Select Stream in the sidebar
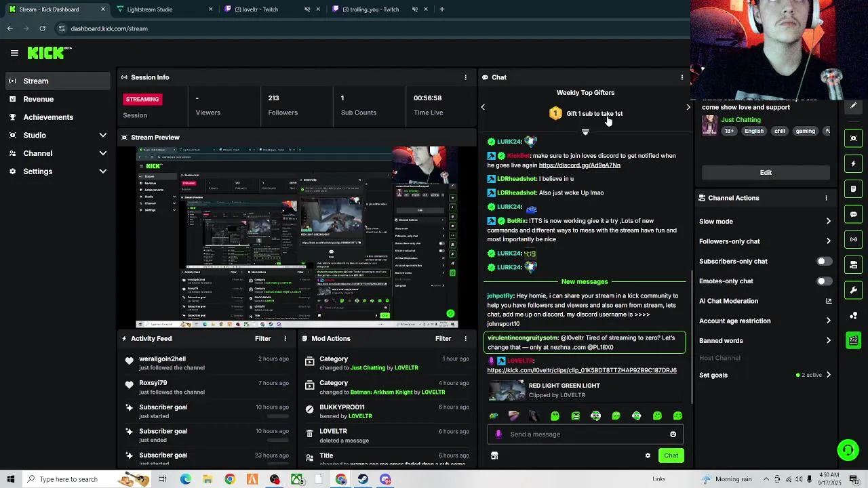The image size is (868, 488). coord(57,81)
